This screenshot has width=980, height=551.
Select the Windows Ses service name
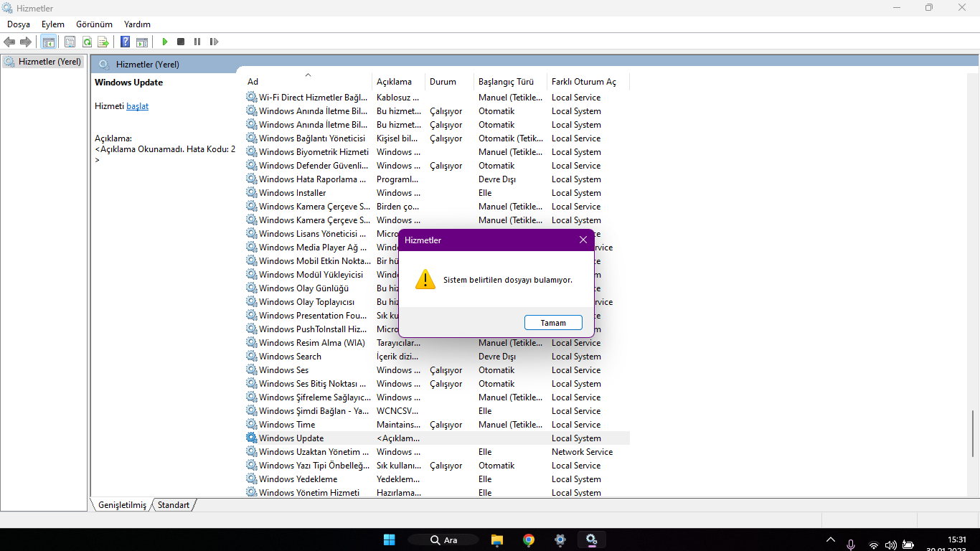pyautogui.click(x=283, y=369)
